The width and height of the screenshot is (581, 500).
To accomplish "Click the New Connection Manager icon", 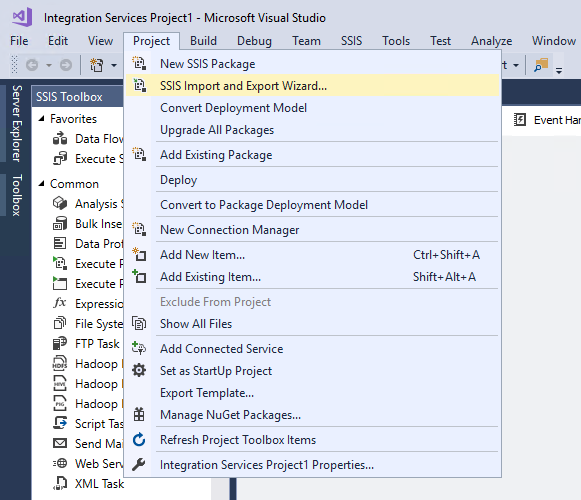I will pos(139,229).
